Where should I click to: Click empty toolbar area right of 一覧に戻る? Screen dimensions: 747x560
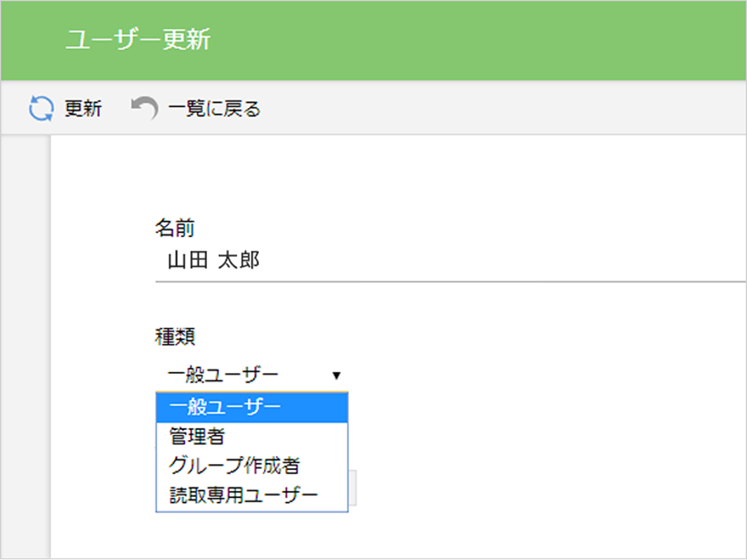tap(491, 109)
